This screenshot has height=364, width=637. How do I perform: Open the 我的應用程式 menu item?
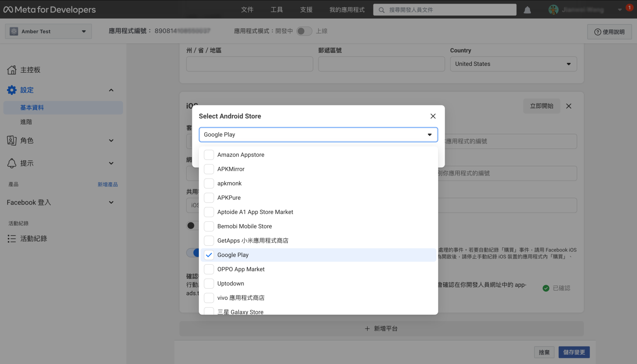coord(347,10)
